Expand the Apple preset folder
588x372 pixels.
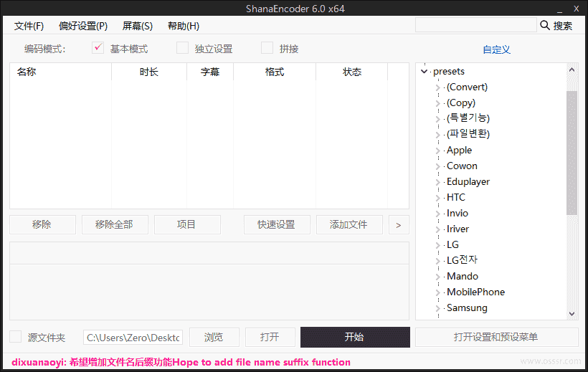point(438,151)
